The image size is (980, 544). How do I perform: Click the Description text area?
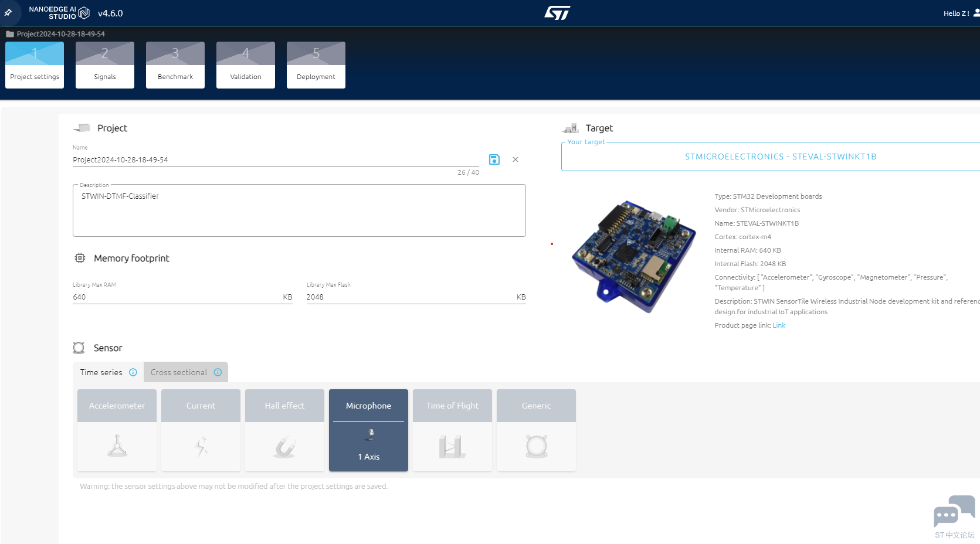(x=299, y=210)
